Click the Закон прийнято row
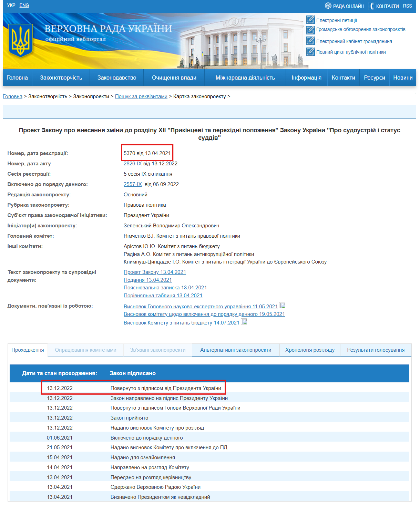This screenshot has height=505, width=420. pos(209,418)
